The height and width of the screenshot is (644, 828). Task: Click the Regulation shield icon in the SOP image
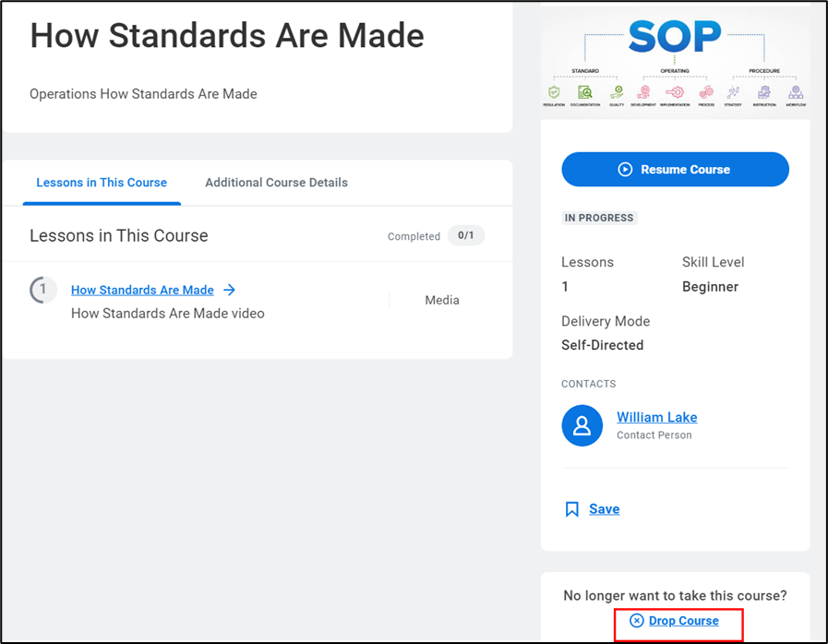pyautogui.click(x=554, y=92)
